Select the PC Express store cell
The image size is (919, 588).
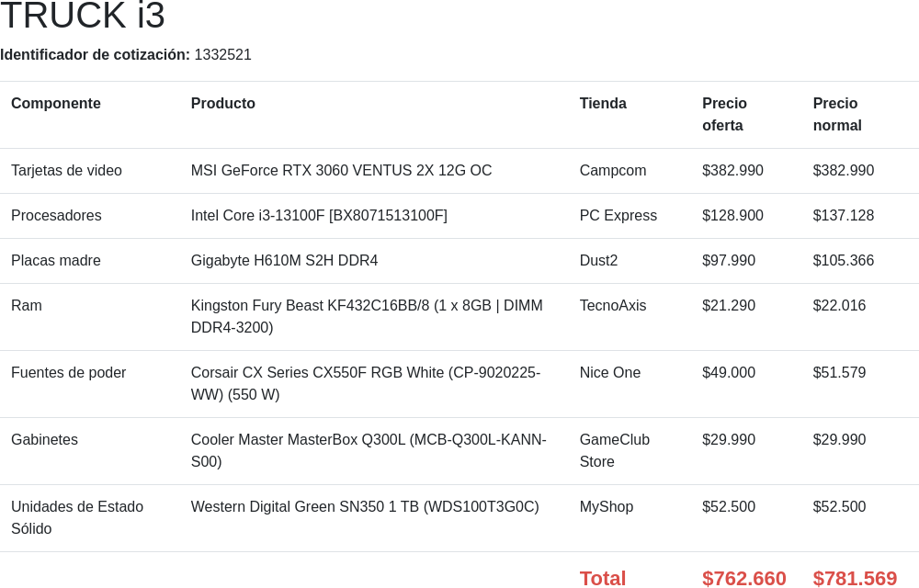tap(618, 216)
